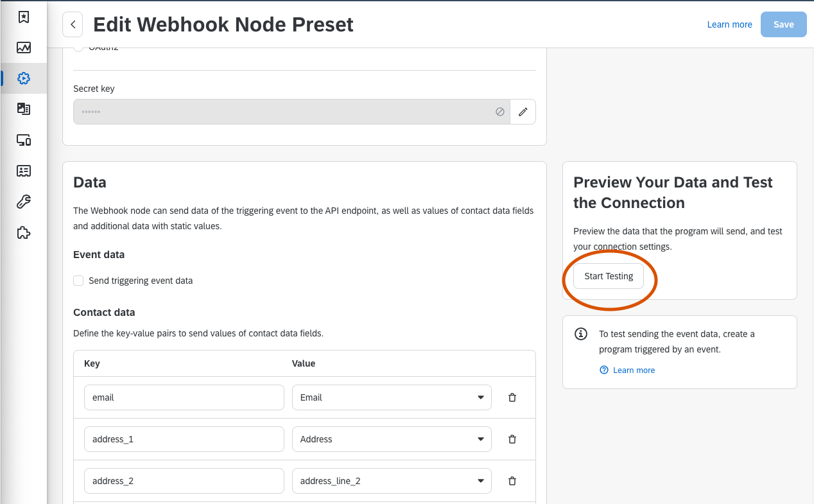Delete the address_1 key row

512,439
